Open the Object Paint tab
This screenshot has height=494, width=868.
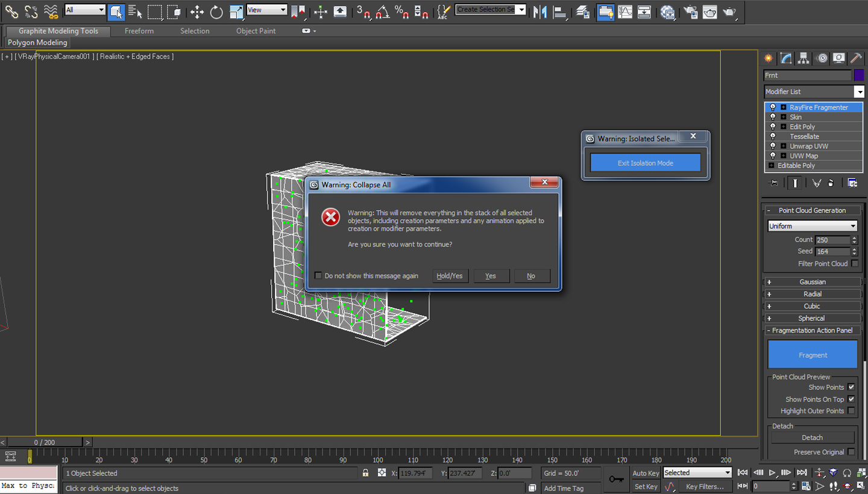[256, 31]
